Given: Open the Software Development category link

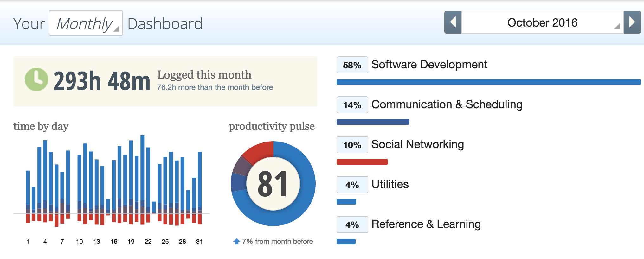Looking at the screenshot, I should [x=429, y=65].
